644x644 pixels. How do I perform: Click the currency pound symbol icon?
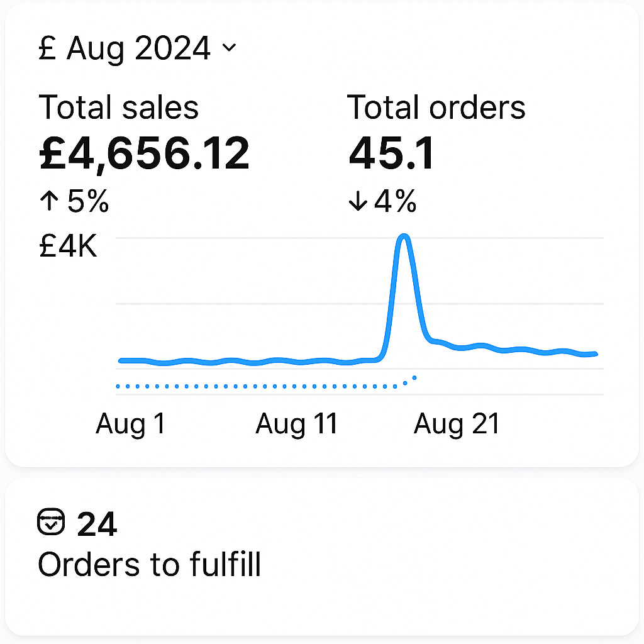[48, 47]
